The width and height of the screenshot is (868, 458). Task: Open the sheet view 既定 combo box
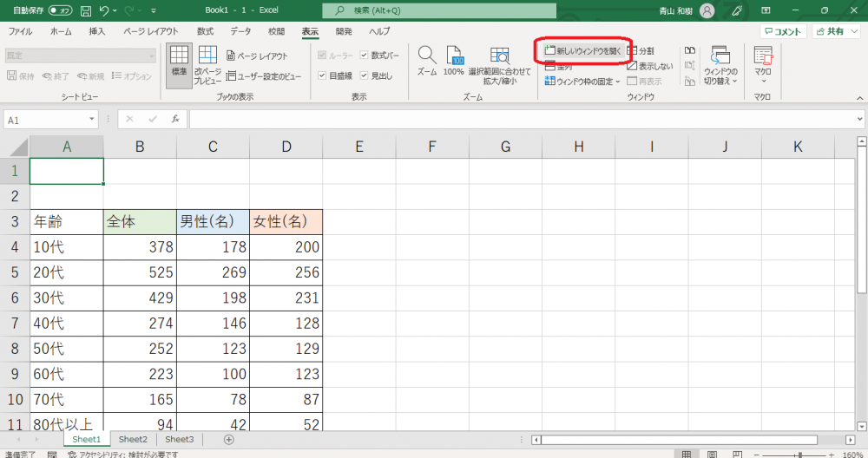coord(80,56)
